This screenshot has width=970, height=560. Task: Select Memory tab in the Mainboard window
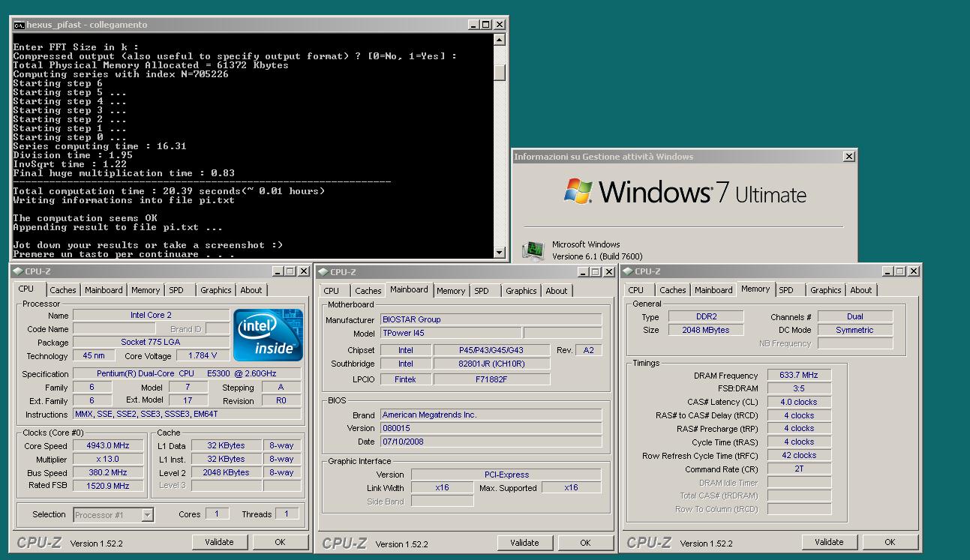coord(451,291)
